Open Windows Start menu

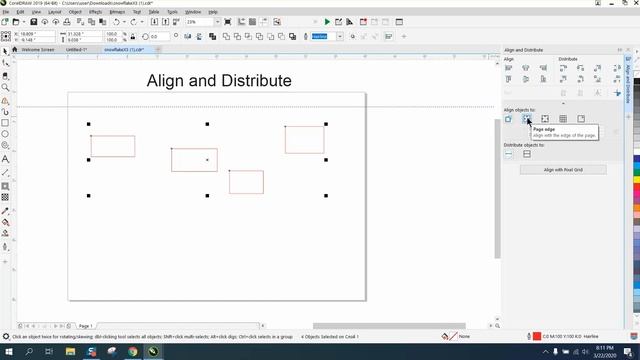pos(9,351)
